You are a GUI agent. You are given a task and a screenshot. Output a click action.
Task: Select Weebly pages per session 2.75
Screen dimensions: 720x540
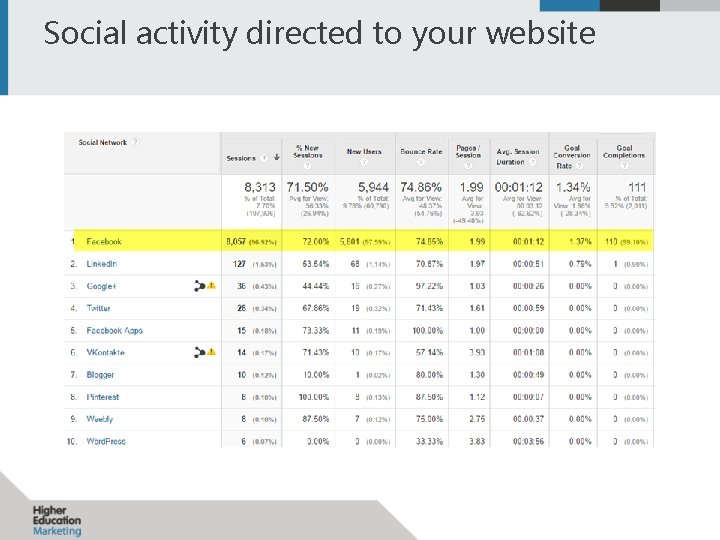477,419
